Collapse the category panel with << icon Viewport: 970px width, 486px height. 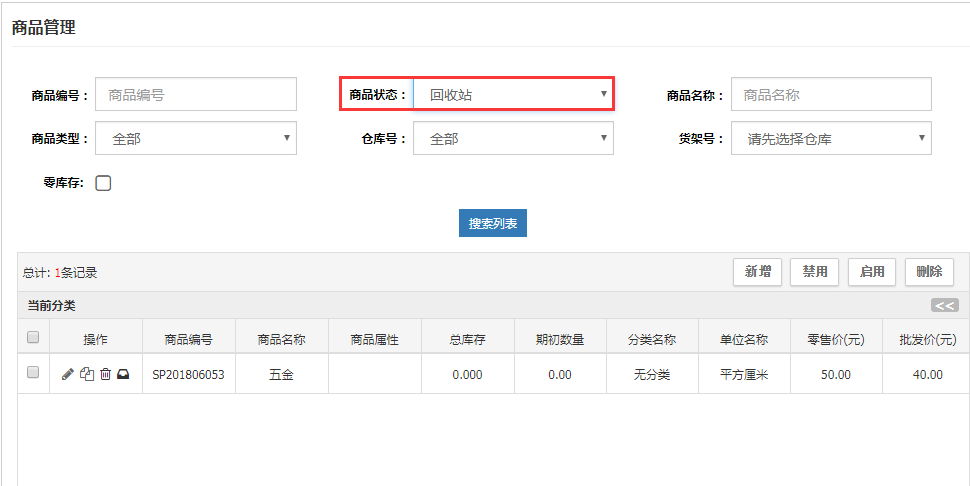tap(944, 306)
